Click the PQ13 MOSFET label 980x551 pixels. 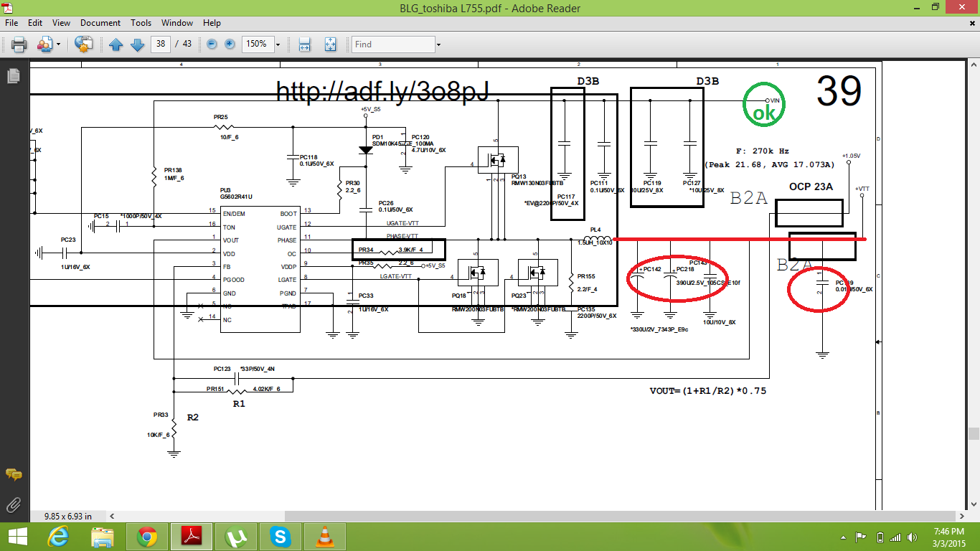pos(519,176)
